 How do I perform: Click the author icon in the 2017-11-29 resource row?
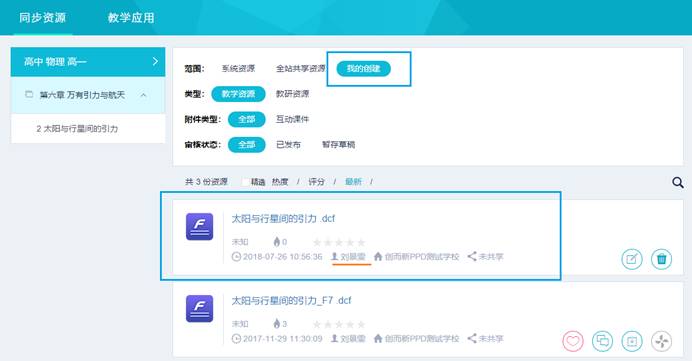click(x=335, y=338)
